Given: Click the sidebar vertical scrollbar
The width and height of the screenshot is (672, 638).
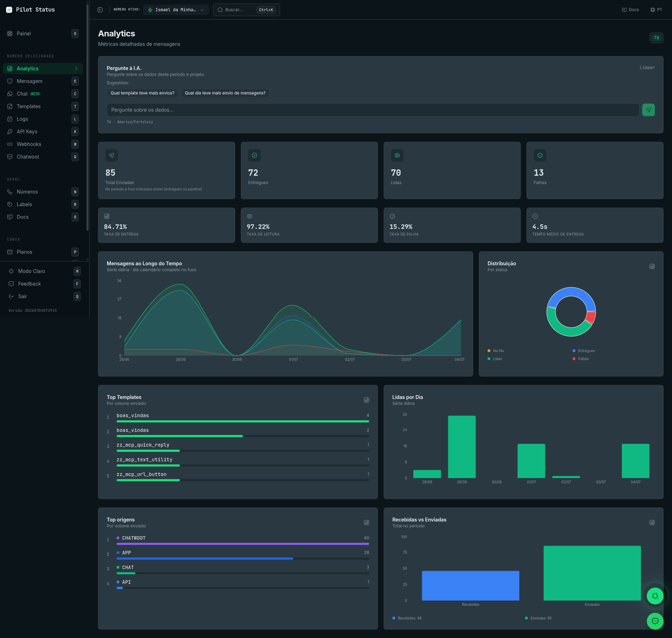Looking at the screenshot, I should click(x=87, y=118).
